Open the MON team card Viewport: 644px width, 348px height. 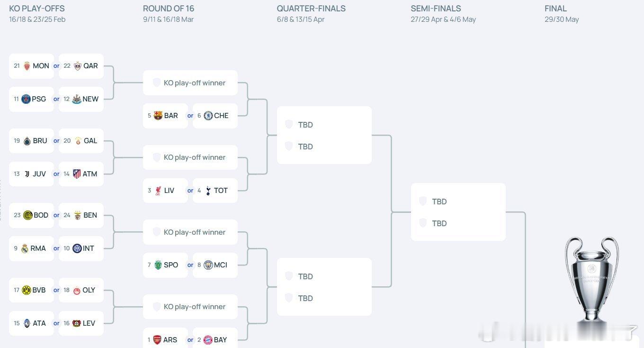(x=31, y=66)
